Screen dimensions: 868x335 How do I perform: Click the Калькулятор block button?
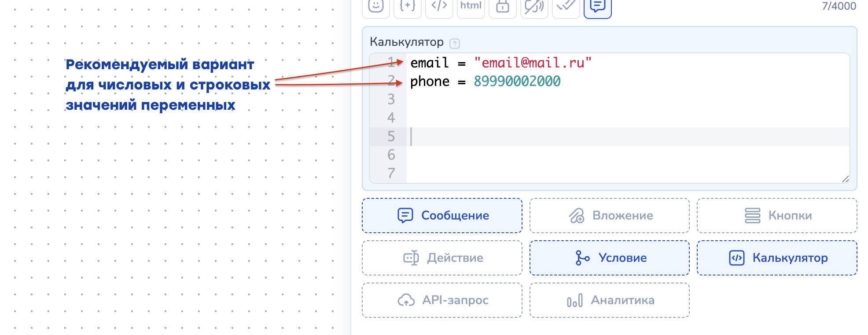777,258
